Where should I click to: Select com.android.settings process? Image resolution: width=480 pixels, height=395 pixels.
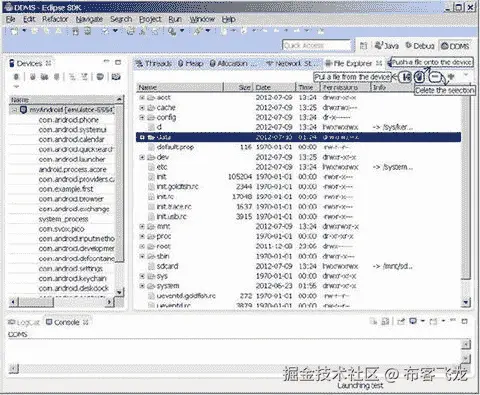click(x=71, y=269)
